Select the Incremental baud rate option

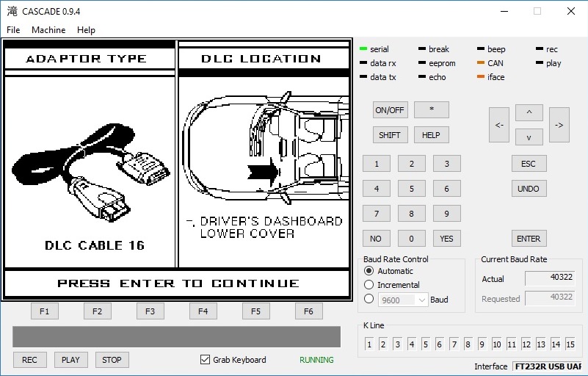click(x=369, y=285)
